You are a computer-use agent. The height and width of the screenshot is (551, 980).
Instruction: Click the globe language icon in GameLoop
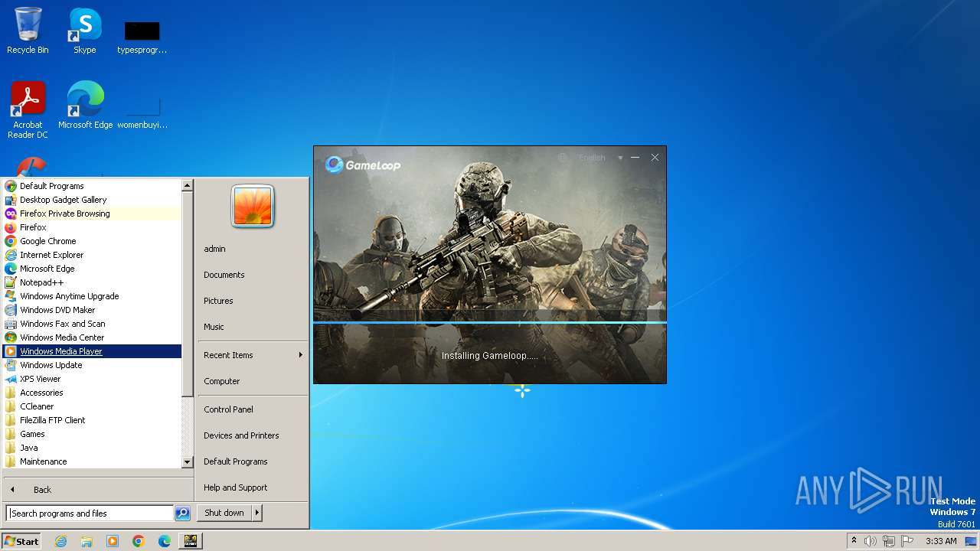point(563,158)
